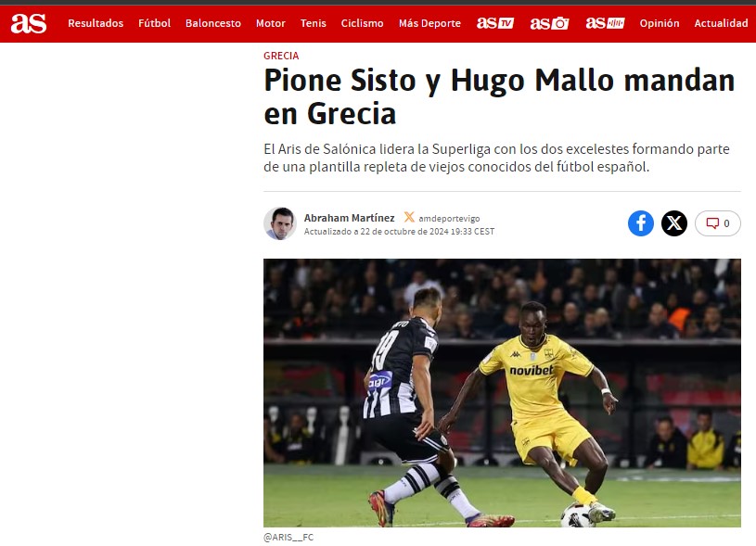Viewport: 756px width, 546px height.
Task: Open the Resultados menu item
Action: pos(96,23)
